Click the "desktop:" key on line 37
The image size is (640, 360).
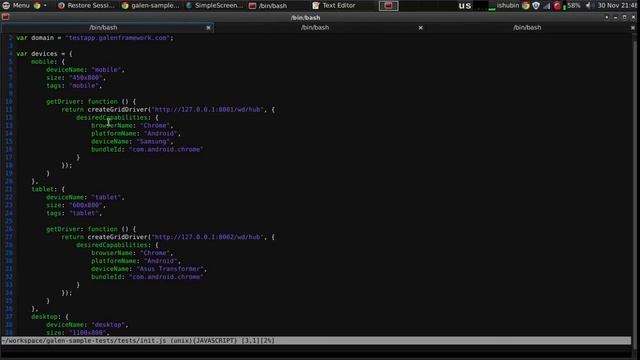coord(46,316)
